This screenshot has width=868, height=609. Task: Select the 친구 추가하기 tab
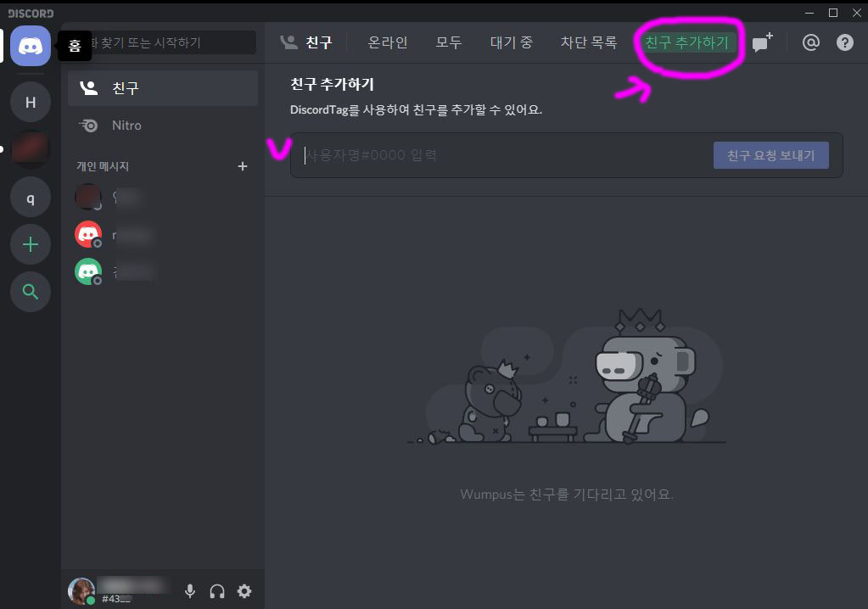(x=687, y=42)
